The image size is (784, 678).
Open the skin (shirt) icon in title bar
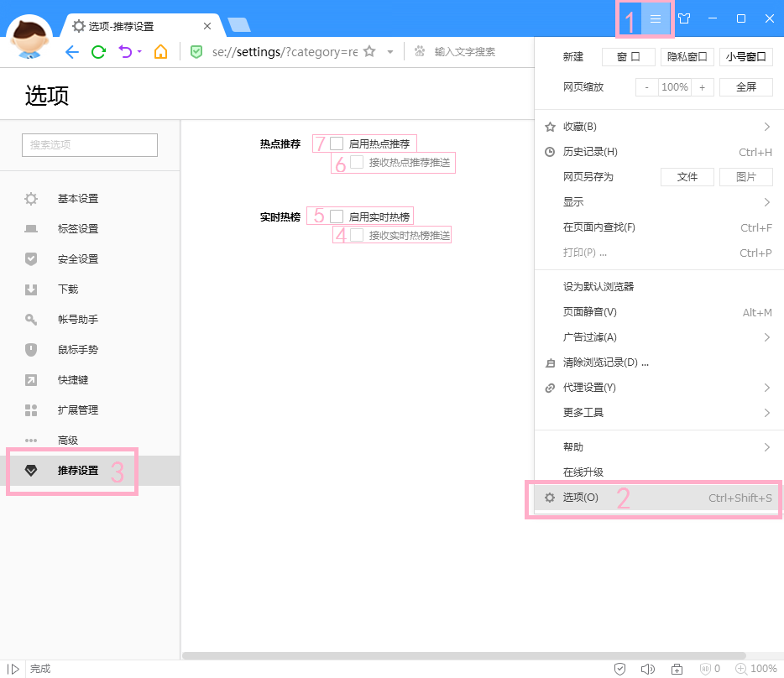[684, 19]
